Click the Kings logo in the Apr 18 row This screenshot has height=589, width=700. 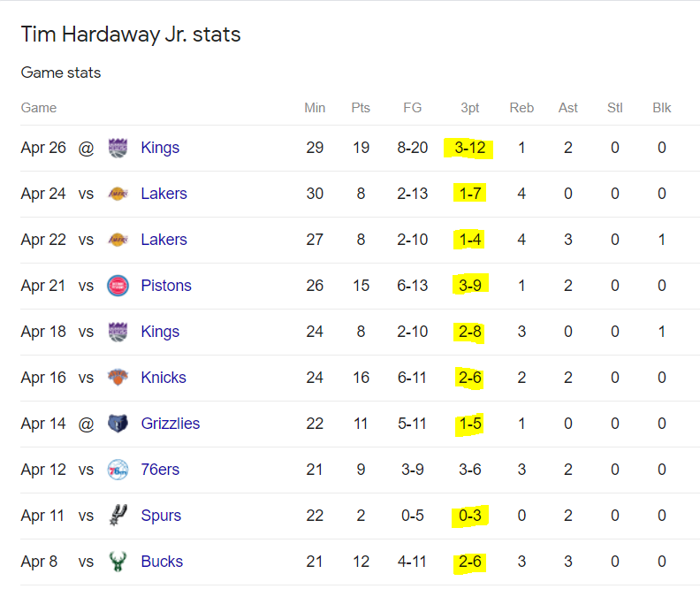tap(118, 332)
